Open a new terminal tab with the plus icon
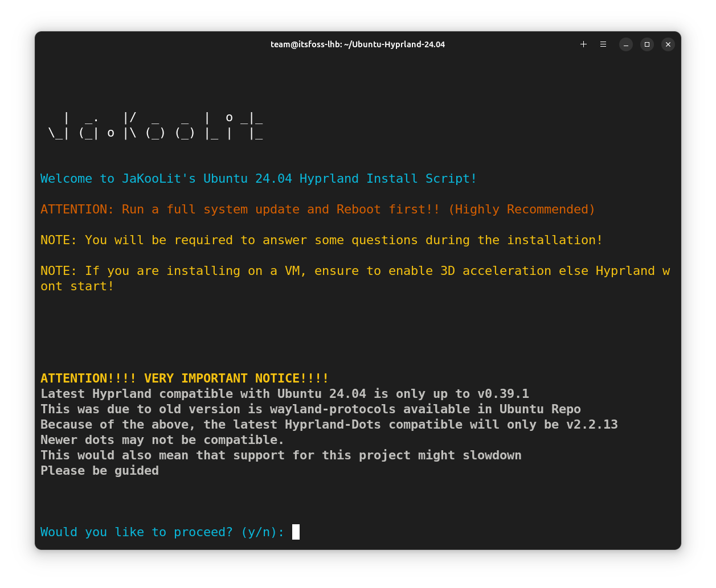This screenshot has height=588, width=716. click(x=583, y=44)
